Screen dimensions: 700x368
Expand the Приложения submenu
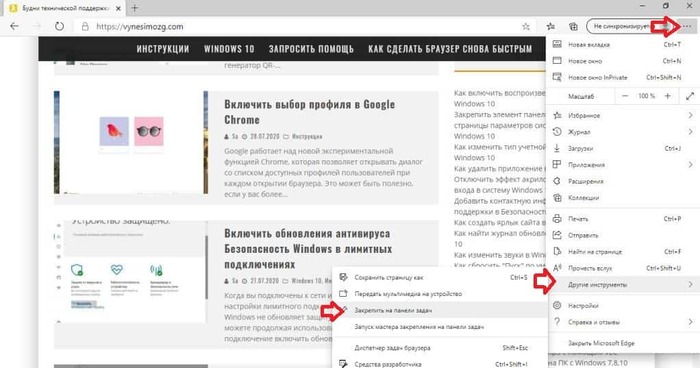tap(623, 165)
